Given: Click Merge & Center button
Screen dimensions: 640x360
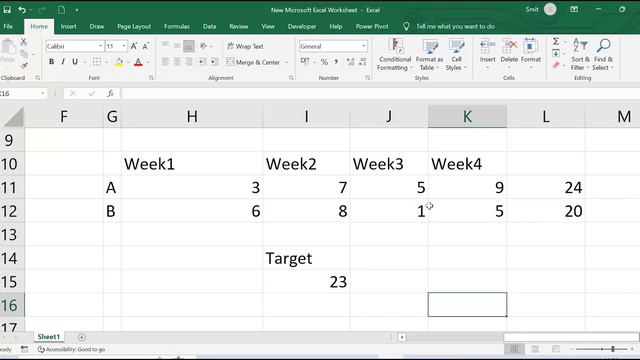Looking at the screenshot, I should [253, 62].
